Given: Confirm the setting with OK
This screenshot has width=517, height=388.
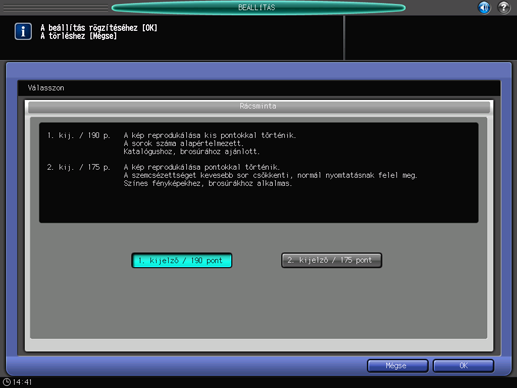Looking at the screenshot, I should pos(463,366).
